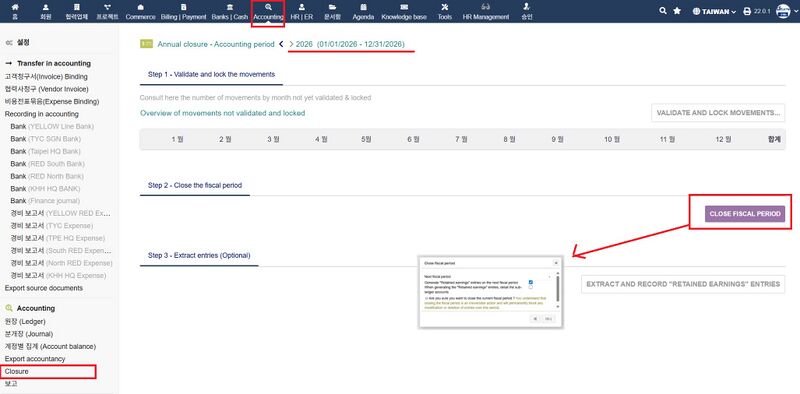Image resolution: width=800 pixels, height=394 pixels.
Task: Click VALIDATE AND LOCK MOVEMENTS button
Action: pos(718,113)
